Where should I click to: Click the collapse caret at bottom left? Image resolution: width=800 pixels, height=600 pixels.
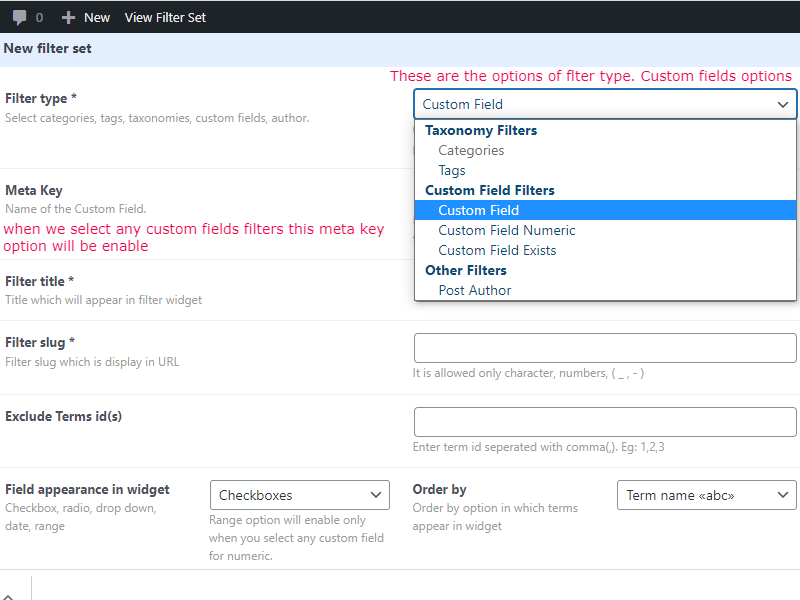(x=8, y=597)
